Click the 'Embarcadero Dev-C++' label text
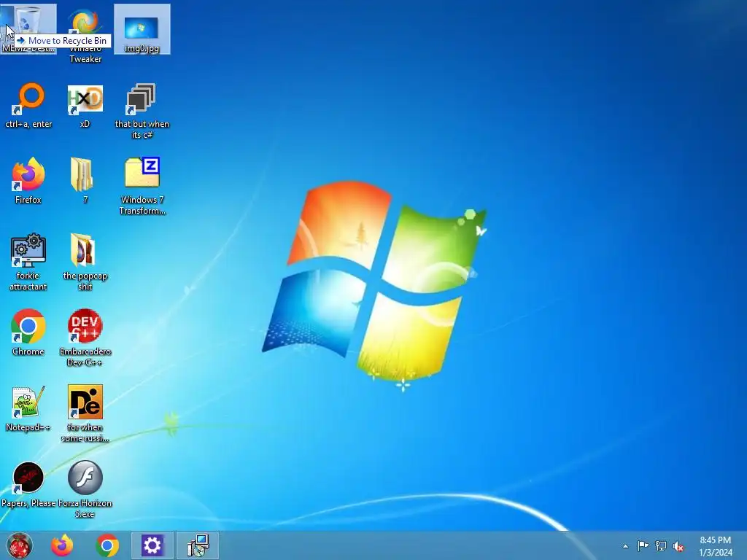 click(x=85, y=357)
